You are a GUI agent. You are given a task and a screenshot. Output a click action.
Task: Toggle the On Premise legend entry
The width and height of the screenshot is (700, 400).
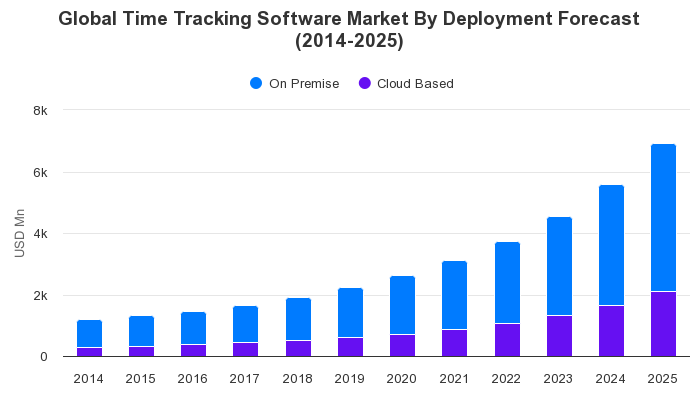click(x=295, y=83)
